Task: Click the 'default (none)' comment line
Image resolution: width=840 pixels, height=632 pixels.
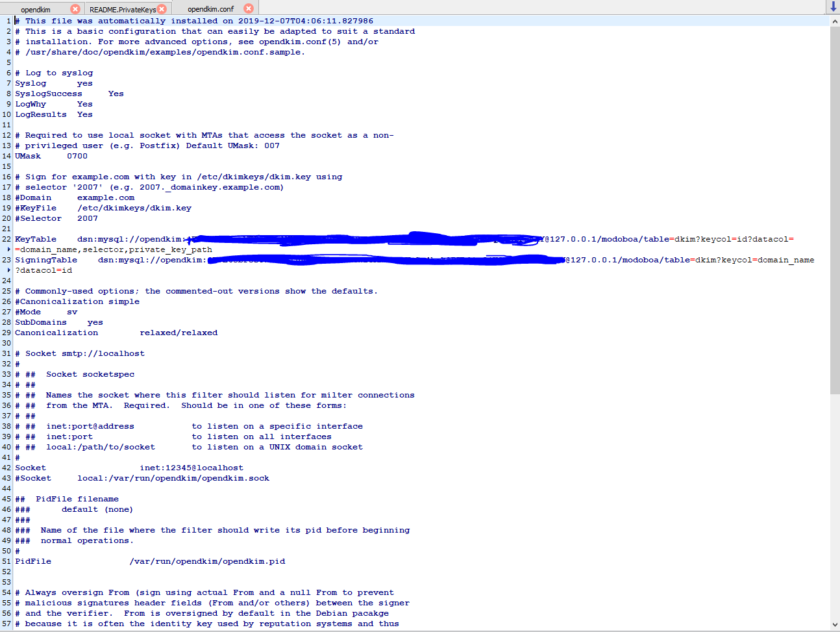Action: click(x=74, y=509)
